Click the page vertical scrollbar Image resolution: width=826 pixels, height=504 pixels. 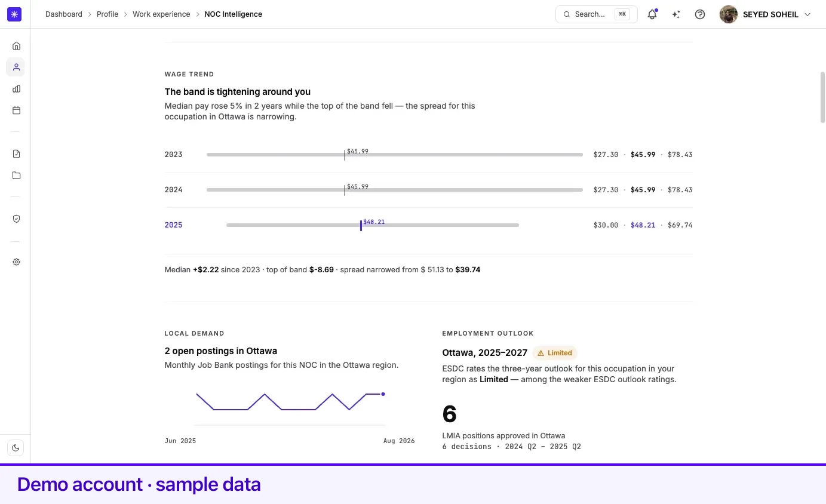(823, 97)
